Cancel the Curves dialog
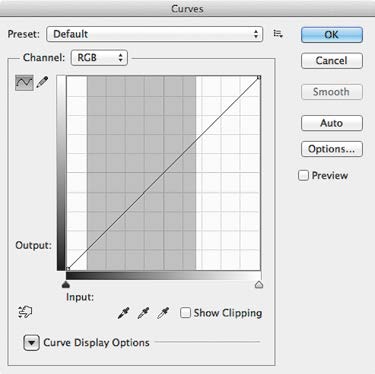 332,61
